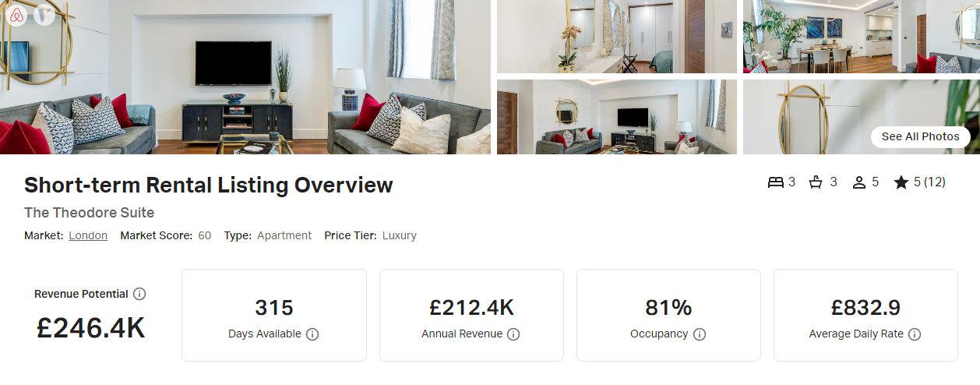Click the Airbnb logo icon
980x385 pixels.
[16, 15]
